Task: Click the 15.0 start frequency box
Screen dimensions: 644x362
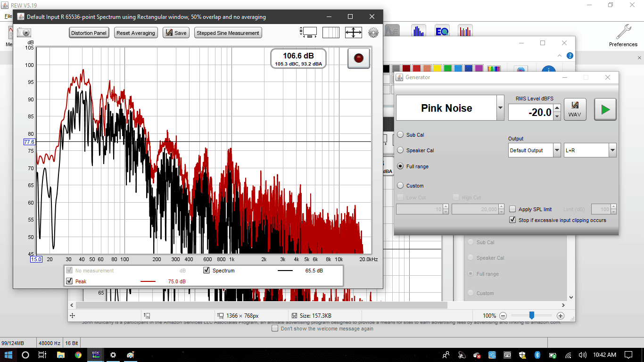Action: point(36,259)
